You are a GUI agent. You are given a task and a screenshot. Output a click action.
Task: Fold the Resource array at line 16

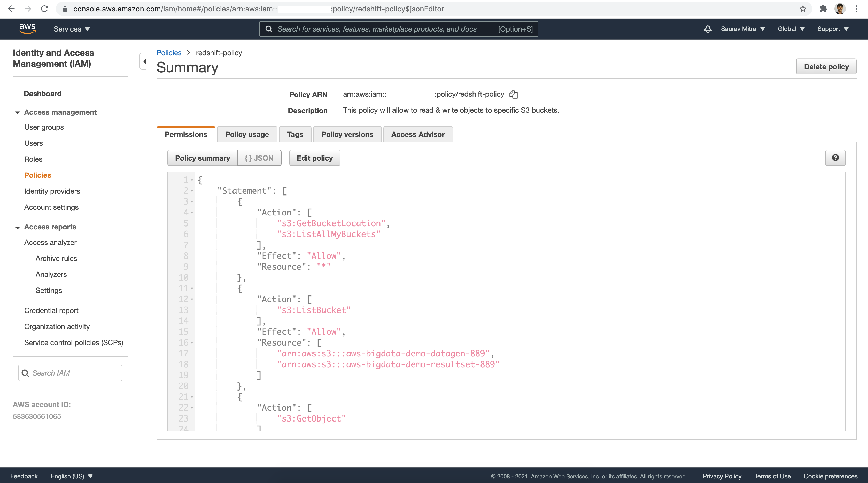click(x=192, y=342)
